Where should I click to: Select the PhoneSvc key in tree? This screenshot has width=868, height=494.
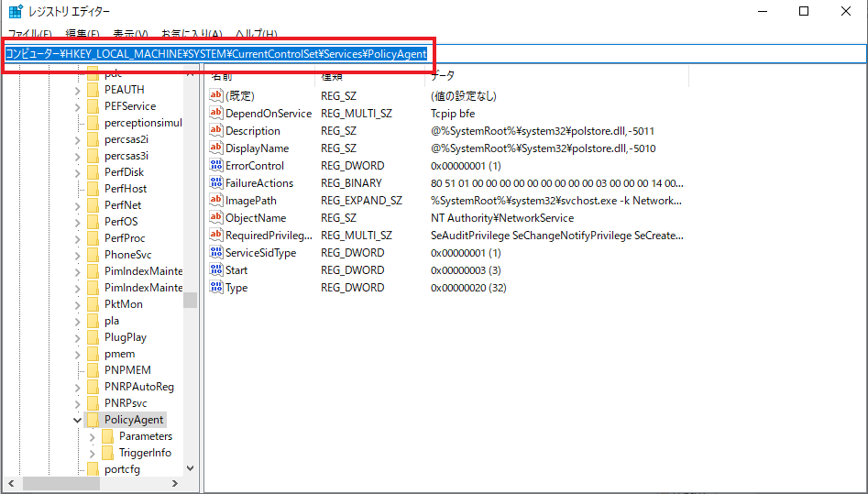click(127, 255)
